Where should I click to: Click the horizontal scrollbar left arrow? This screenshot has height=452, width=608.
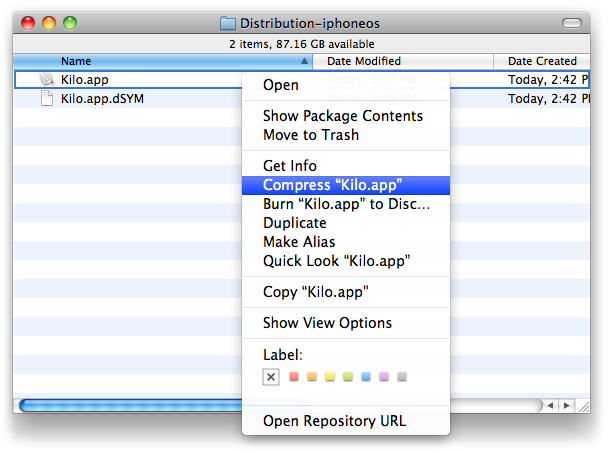coord(550,406)
